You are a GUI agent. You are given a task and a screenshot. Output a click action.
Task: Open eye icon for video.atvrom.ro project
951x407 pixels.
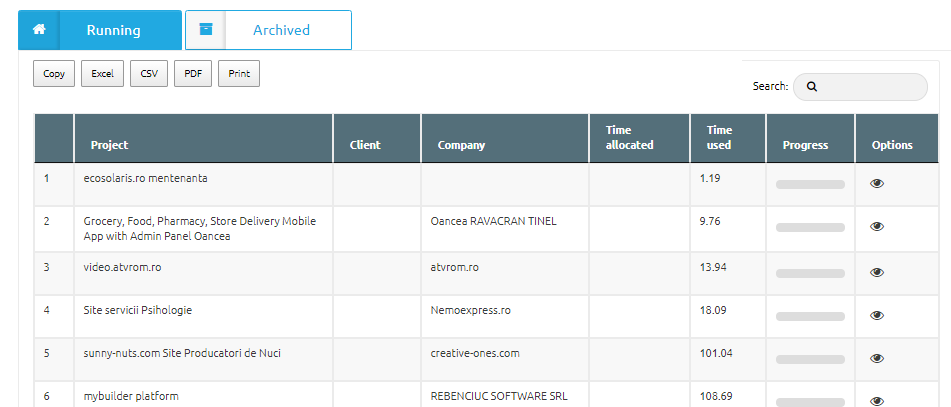pyautogui.click(x=877, y=272)
